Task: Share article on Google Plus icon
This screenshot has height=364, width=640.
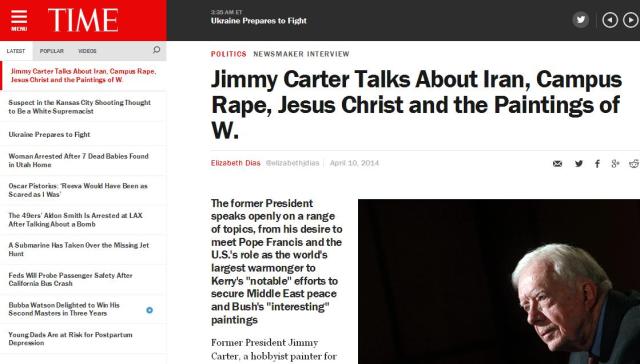Action: [x=615, y=164]
